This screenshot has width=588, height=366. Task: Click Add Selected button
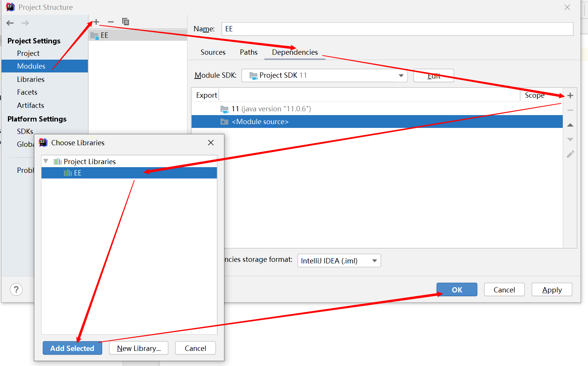[72, 348]
